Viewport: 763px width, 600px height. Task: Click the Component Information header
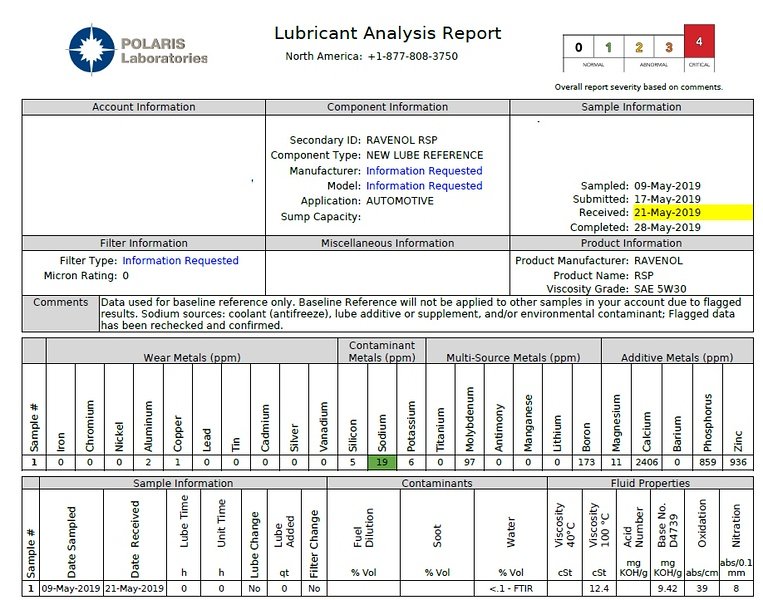click(x=387, y=107)
